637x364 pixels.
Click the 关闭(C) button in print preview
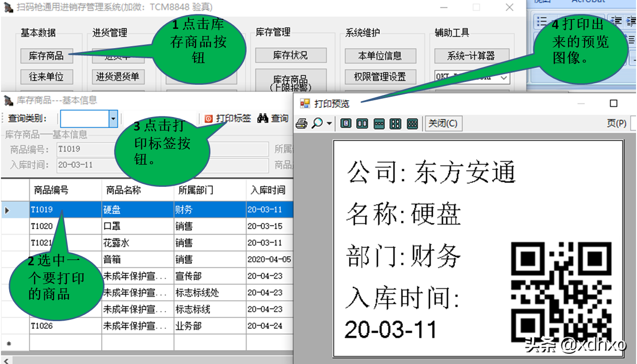click(443, 124)
